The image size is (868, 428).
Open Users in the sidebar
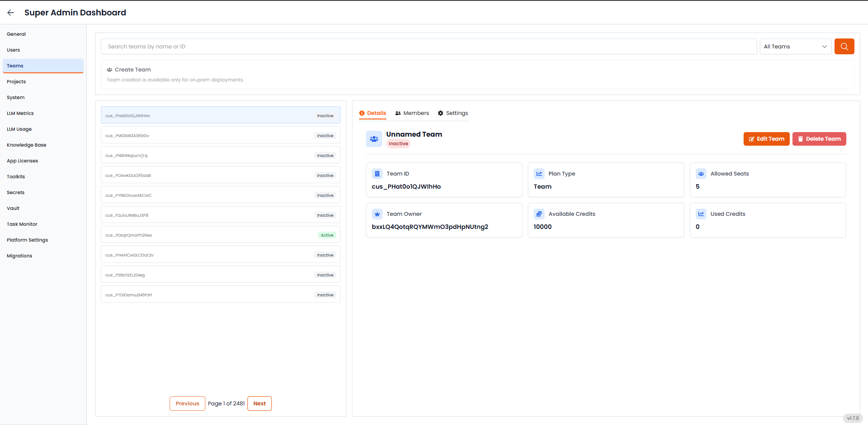click(x=43, y=50)
